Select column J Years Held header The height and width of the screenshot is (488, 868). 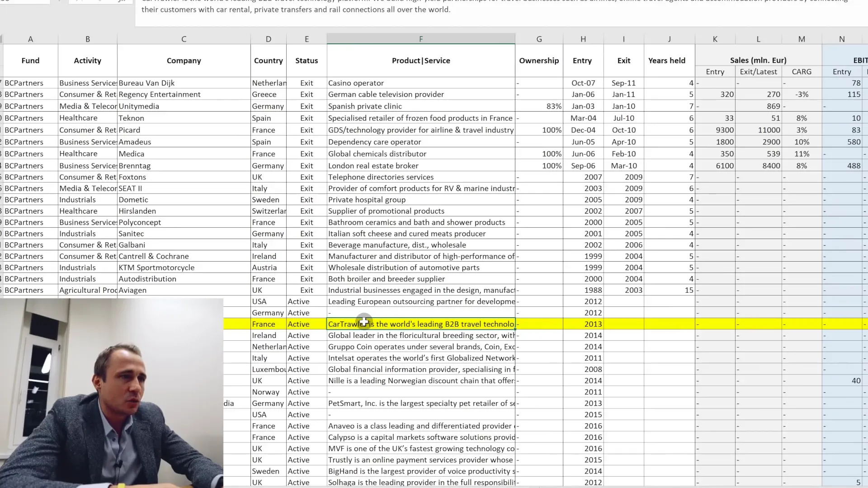click(x=666, y=60)
